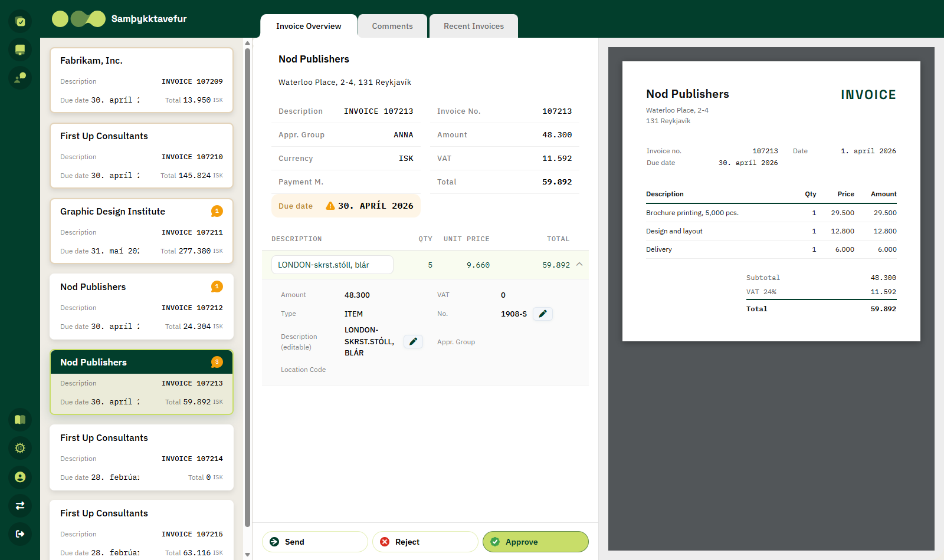Screen dimensions: 944x560
Task: Click the VAT value 11.592 in overview
Action: [557, 159]
